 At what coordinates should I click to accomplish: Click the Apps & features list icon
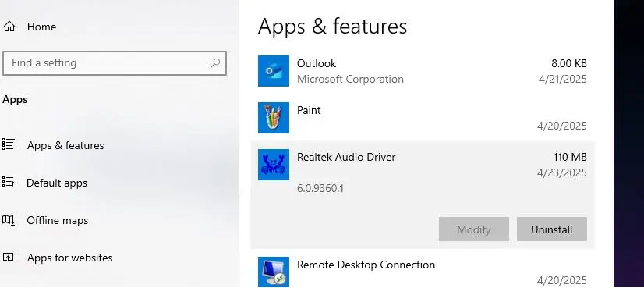point(9,145)
